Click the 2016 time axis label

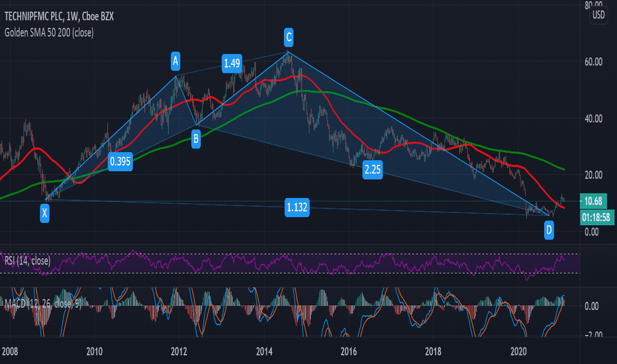[x=349, y=351]
